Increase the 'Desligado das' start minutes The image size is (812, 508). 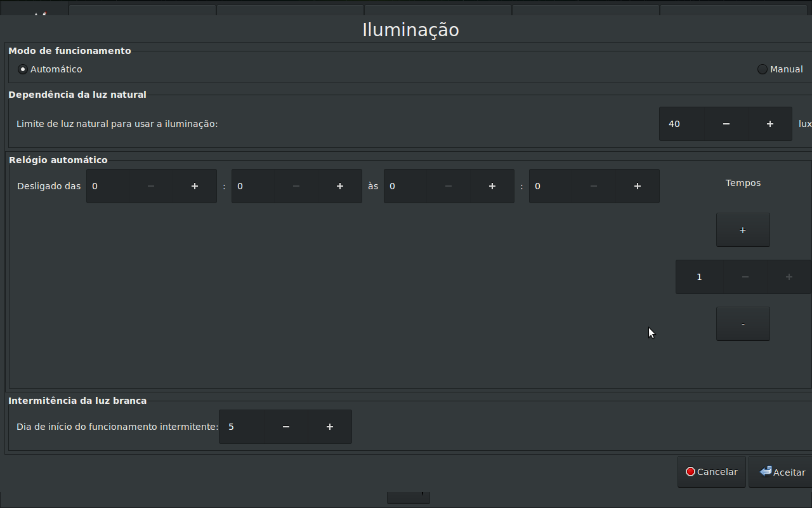tap(340, 186)
